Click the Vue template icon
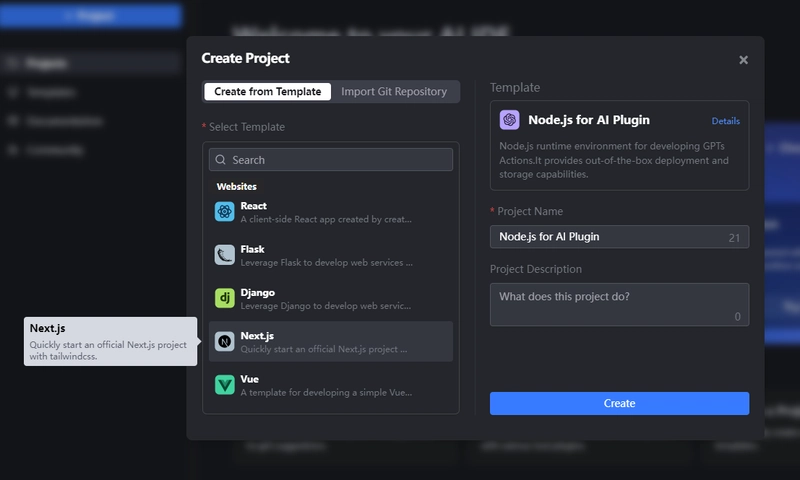Viewport: 800px width, 480px height. click(224, 385)
